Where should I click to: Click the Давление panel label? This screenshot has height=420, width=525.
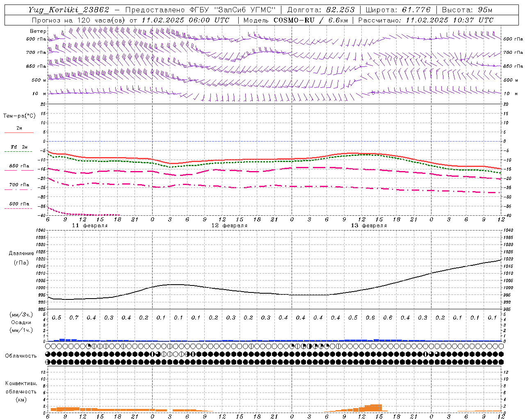pyautogui.click(x=21, y=253)
